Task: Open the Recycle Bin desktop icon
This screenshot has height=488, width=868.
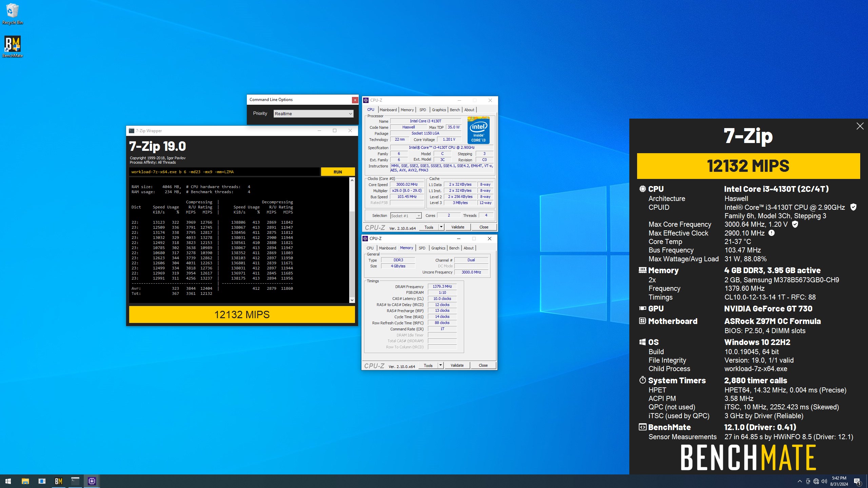Action: click(x=13, y=14)
